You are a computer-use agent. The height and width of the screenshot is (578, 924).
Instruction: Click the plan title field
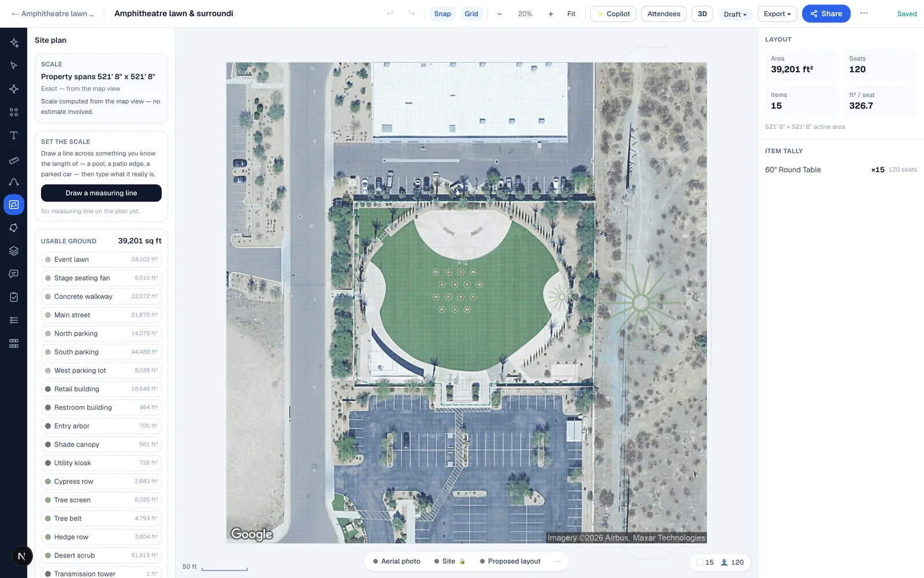(x=174, y=13)
